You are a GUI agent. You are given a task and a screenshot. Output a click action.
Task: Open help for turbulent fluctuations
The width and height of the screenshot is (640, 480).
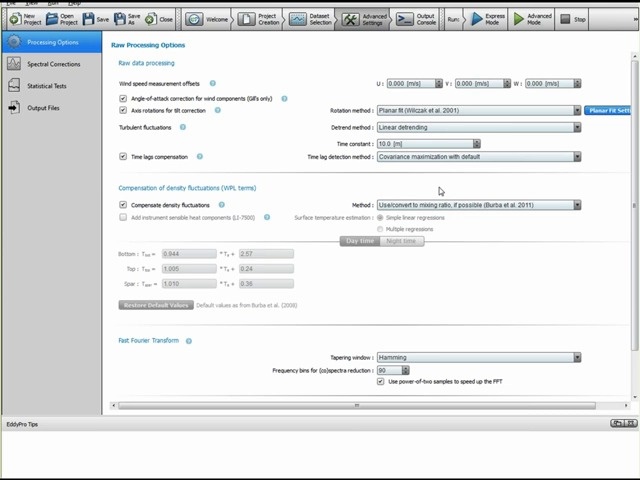(x=183, y=127)
